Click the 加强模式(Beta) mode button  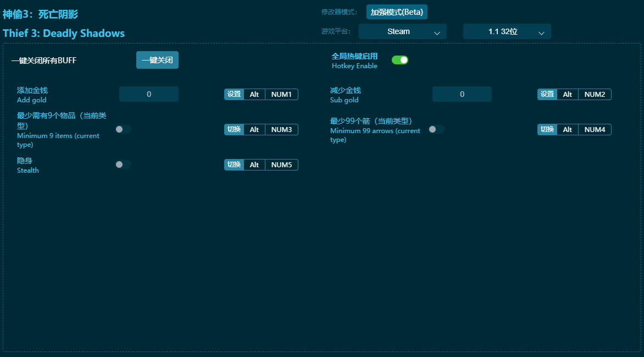[397, 12]
